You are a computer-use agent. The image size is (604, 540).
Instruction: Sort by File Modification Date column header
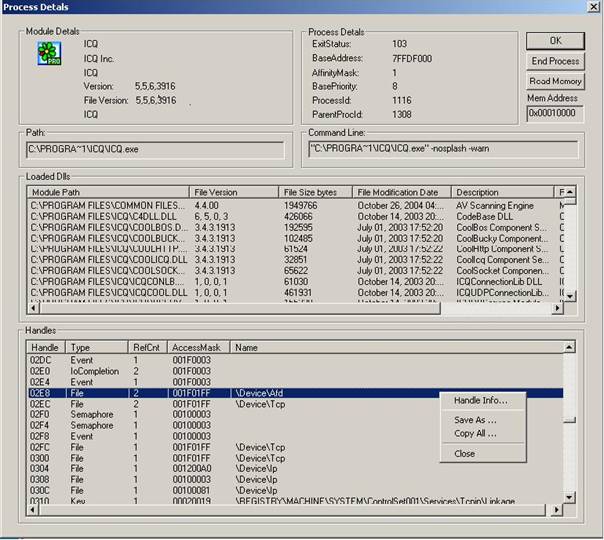(x=402, y=192)
